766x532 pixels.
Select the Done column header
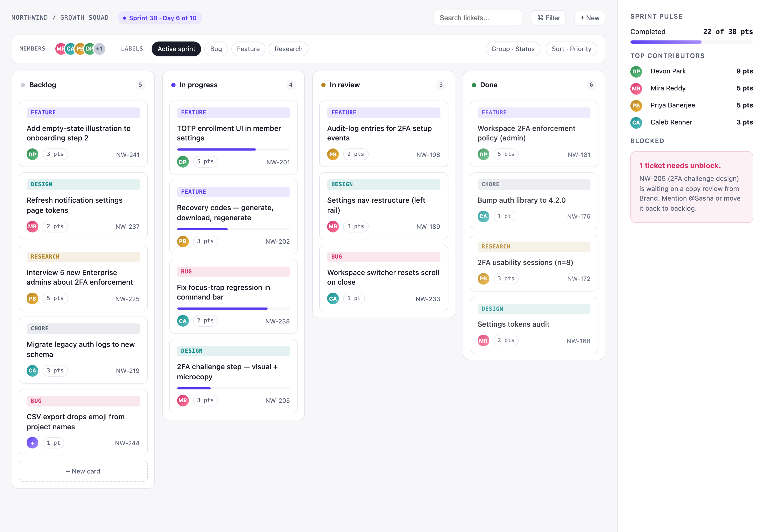coord(534,85)
